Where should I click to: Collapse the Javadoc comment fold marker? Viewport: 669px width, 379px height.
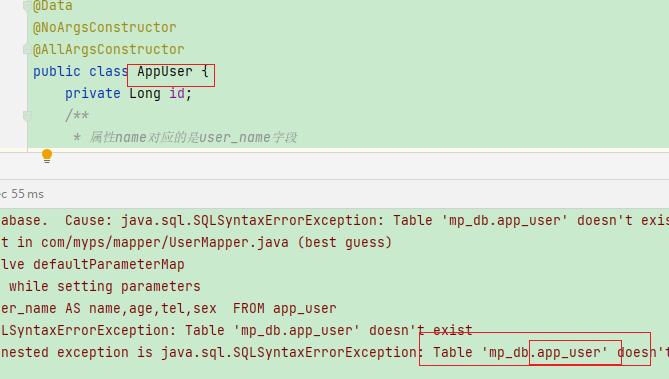27,116
